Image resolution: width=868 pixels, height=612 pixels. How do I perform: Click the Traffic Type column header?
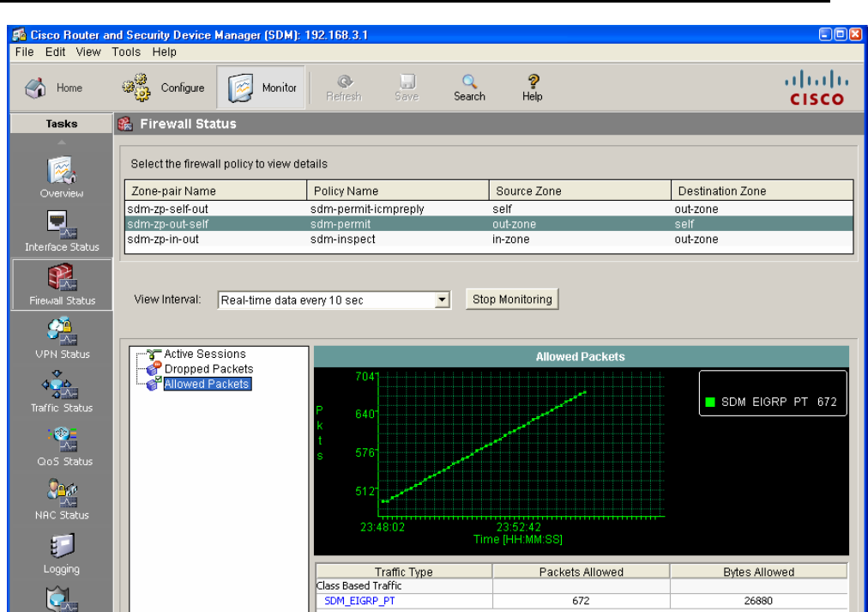tap(404, 572)
